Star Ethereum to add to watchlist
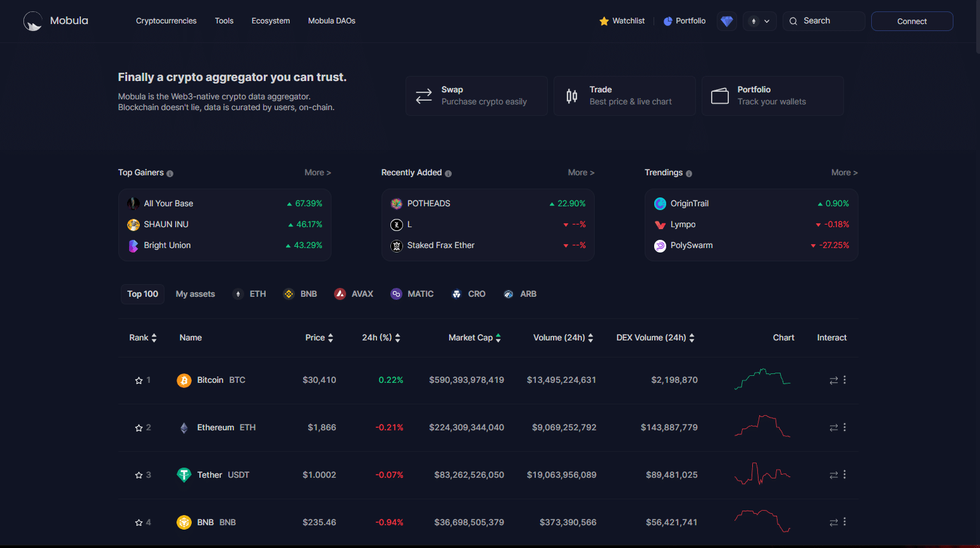Screen dimensions: 980x548 pyautogui.click(x=139, y=428)
